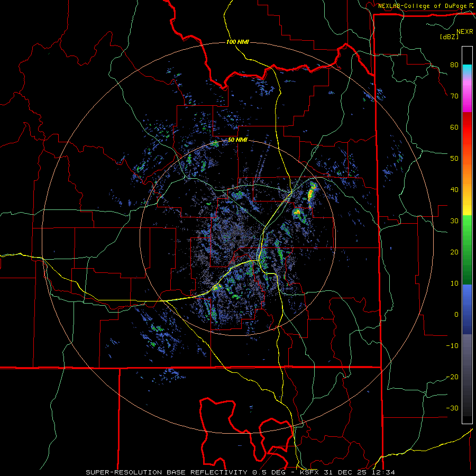Screen dimensions: 476x476
Task: Click the NEXR label near the legend
Action: coord(465,32)
